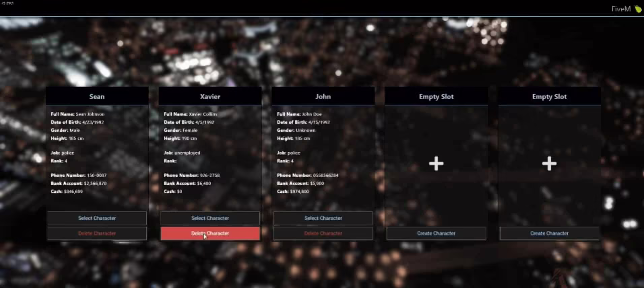The height and width of the screenshot is (288, 644).
Task: Click Cash $846,699
Action: tap(67, 191)
